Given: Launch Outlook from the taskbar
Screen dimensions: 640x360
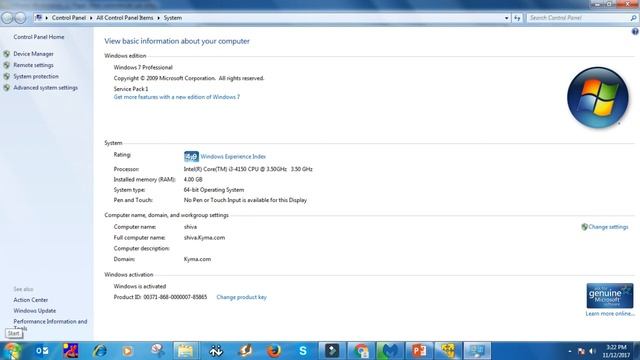Looking at the screenshot, I should coord(42,351).
